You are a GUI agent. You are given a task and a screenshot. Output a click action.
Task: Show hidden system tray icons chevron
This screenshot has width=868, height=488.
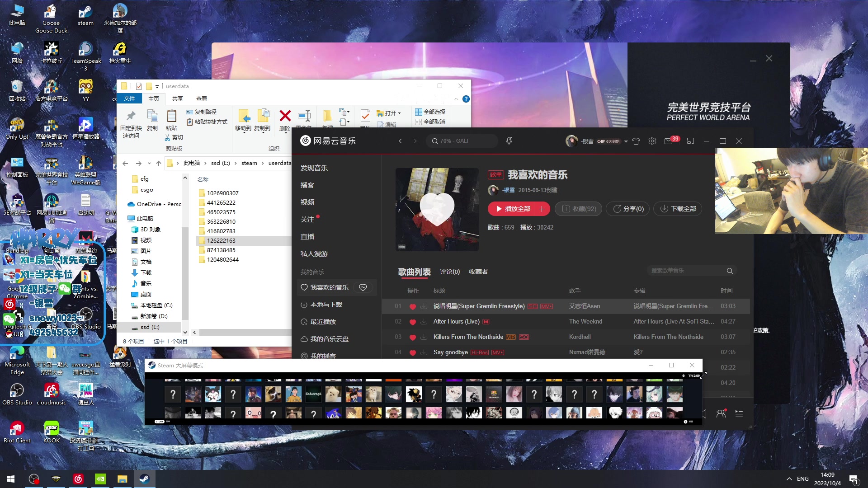(x=789, y=479)
